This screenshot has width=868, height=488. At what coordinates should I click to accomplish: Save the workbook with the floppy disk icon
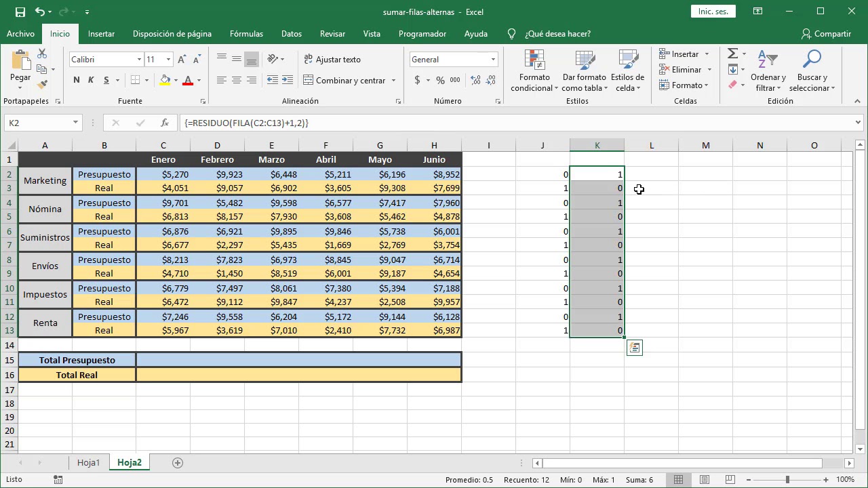[20, 12]
